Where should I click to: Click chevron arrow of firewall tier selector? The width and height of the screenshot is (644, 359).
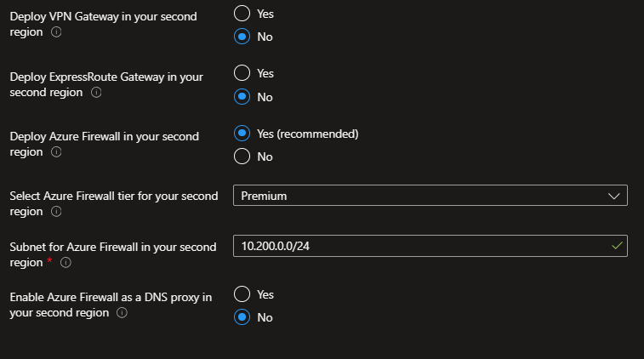615,196
